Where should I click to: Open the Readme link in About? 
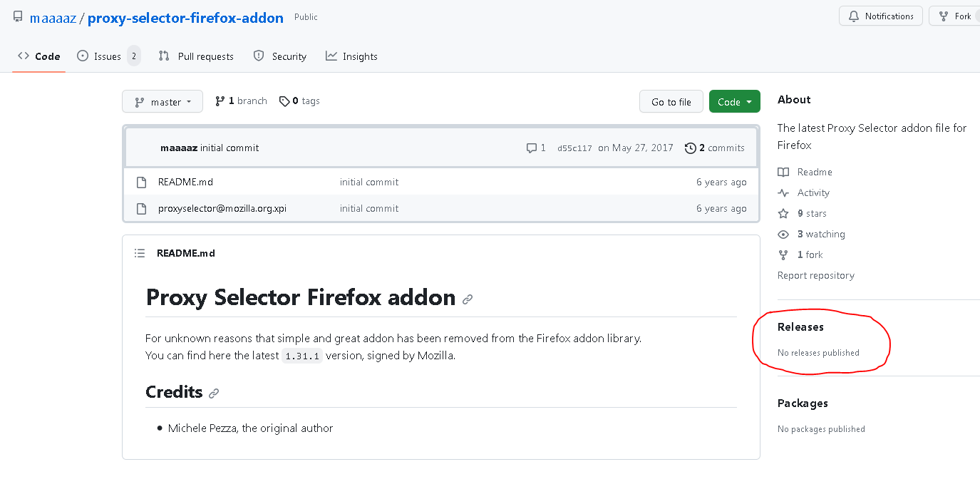pyautogui.click(x=815, y=172)
